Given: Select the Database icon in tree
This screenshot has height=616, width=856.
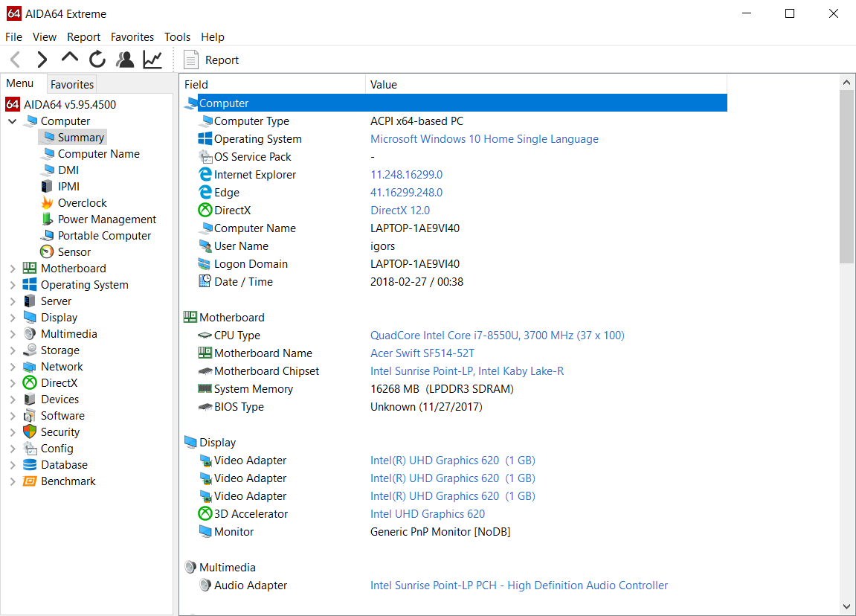Looking at the screenshot, I should click(x=30, y=465).
